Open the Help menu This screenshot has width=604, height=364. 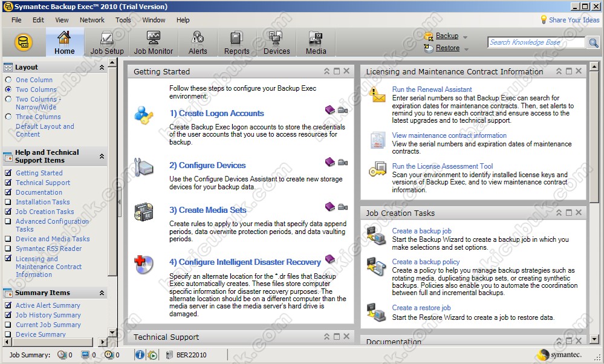(x=183, y=20)
